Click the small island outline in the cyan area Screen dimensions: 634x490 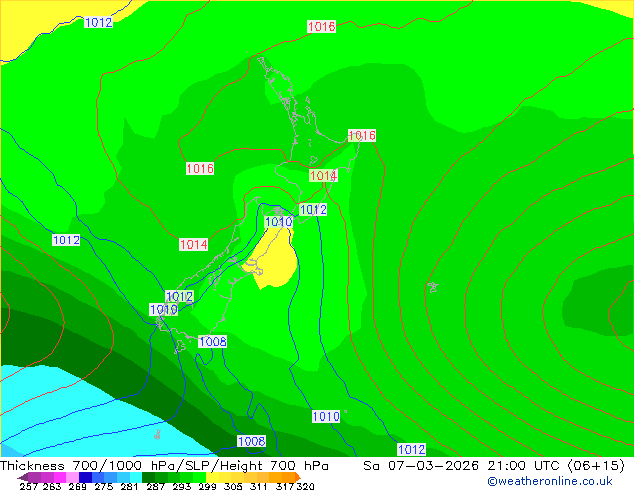click(x=157, y=435)
